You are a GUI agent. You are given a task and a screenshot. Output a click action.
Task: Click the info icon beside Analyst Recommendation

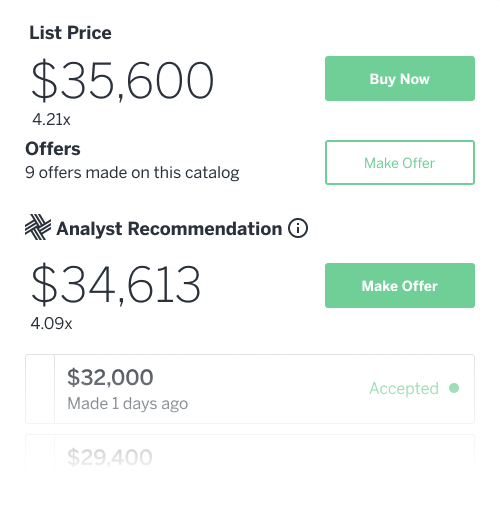tap(298, 228)
